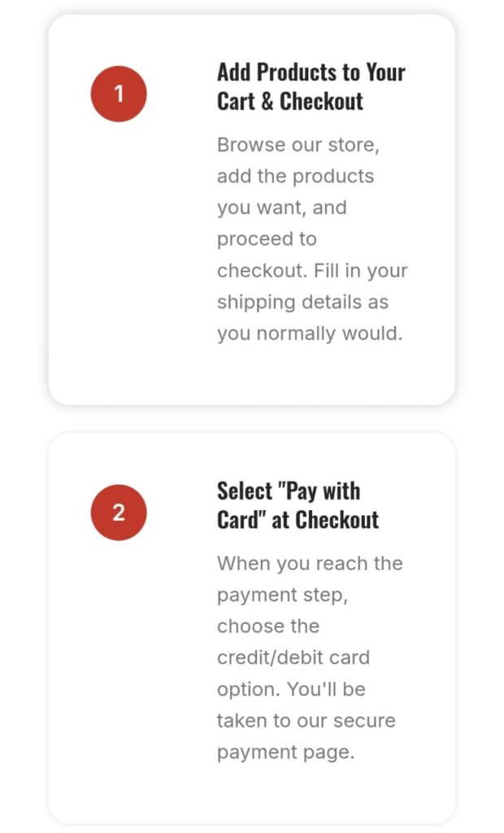Click the "Browse our store," text line
The image size is (504, 833).
tap(298, 145)
